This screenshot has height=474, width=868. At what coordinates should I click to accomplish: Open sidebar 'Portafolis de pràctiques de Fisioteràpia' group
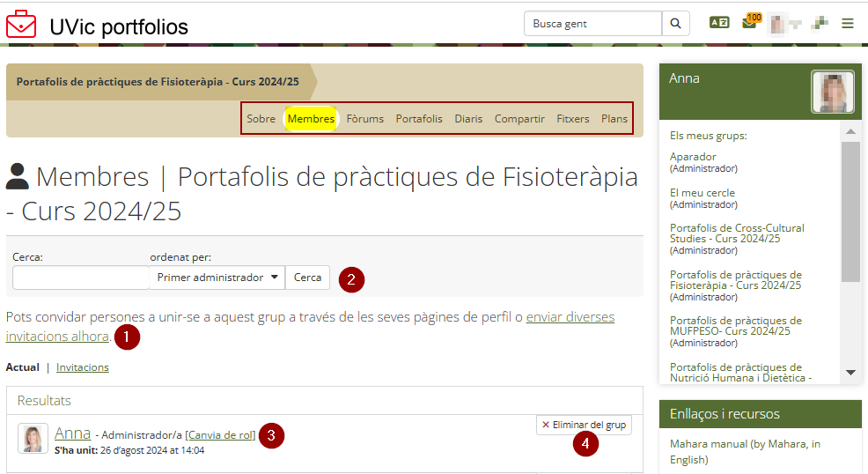pyautogui.click(x=736, y=279)
